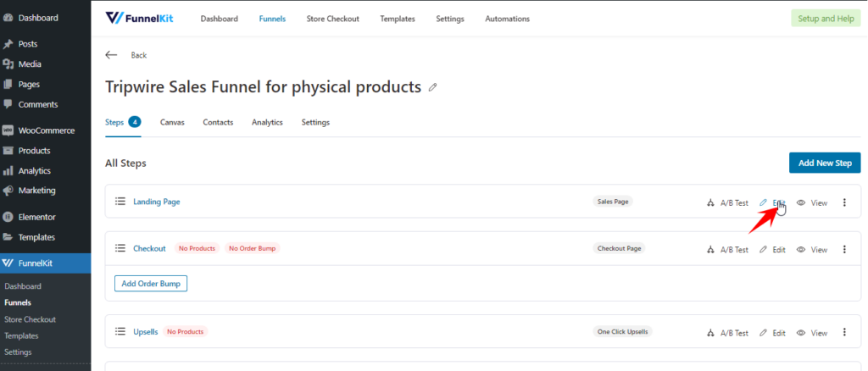Viewport: 868px width, 371px height.
Task: Click the pencil icon beside funnel title
Action: coord(433,87)
